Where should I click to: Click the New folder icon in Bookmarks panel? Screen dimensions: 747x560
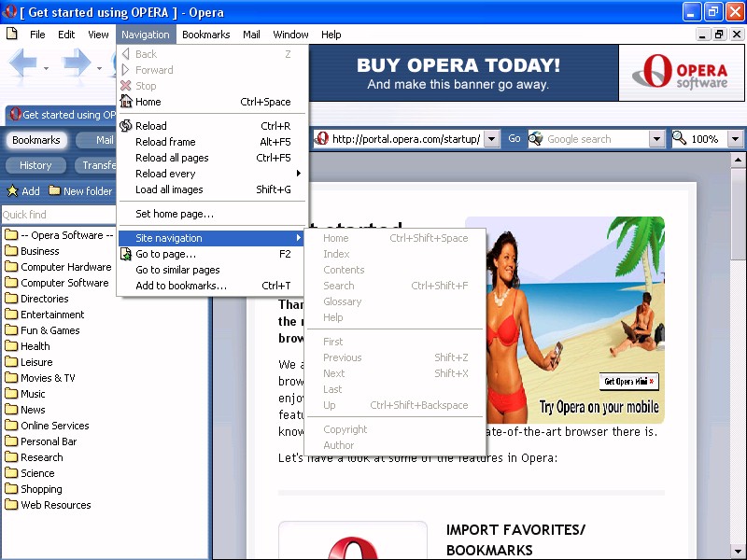click(55, 191)
